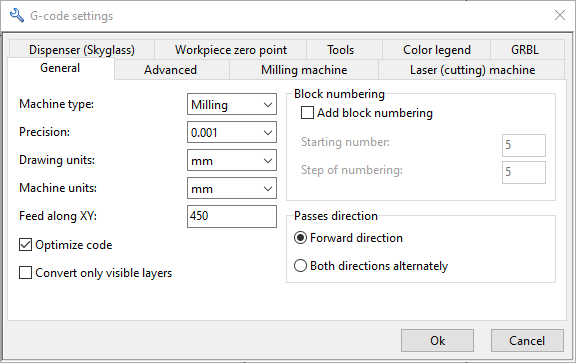This screenshot has width=576, height=363.
Task: Click the Feed along XY field
Action: (x=232, y=216)
